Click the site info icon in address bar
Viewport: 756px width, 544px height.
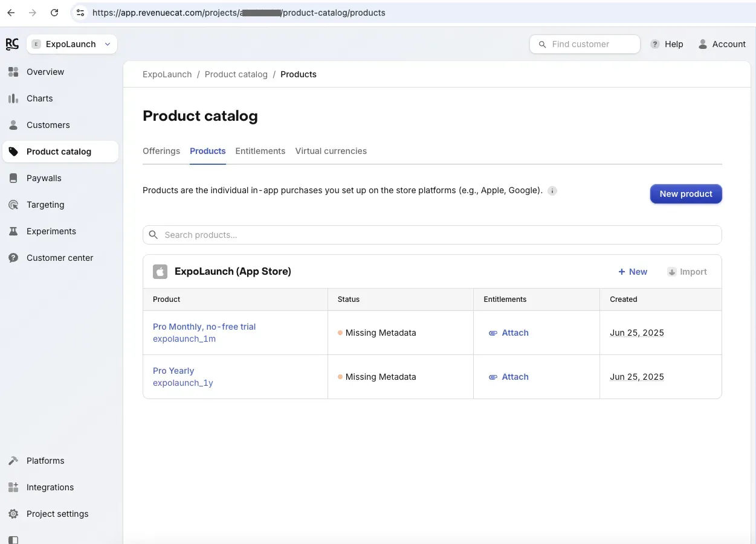coord(80,13)
